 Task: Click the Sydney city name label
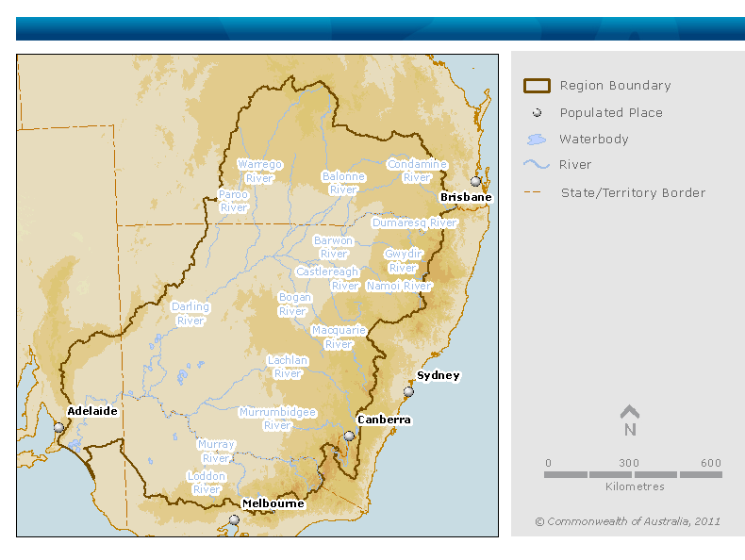point(439,376)
